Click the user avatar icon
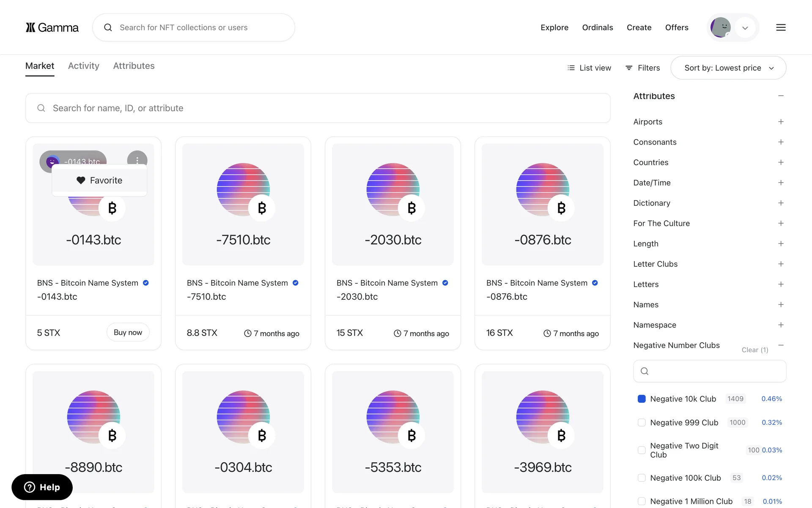This screenshot has height=508, width=812. coord(721,28)
